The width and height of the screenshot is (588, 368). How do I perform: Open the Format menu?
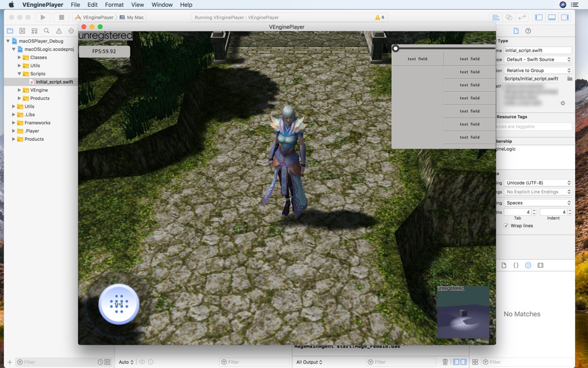click(x=115, y=4)
